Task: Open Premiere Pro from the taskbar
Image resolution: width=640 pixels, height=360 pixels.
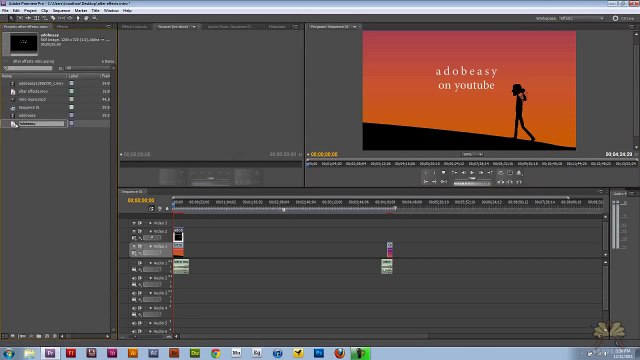Action: (50, 353)
